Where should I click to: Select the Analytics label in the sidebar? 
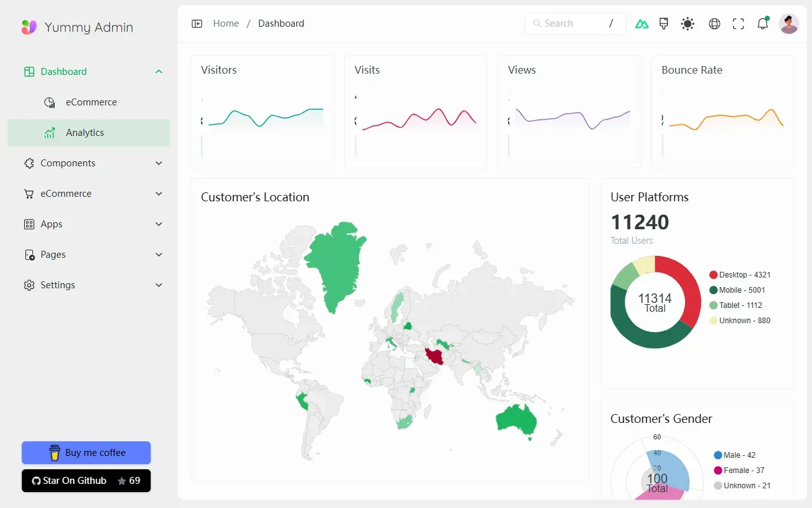[85, 133]
